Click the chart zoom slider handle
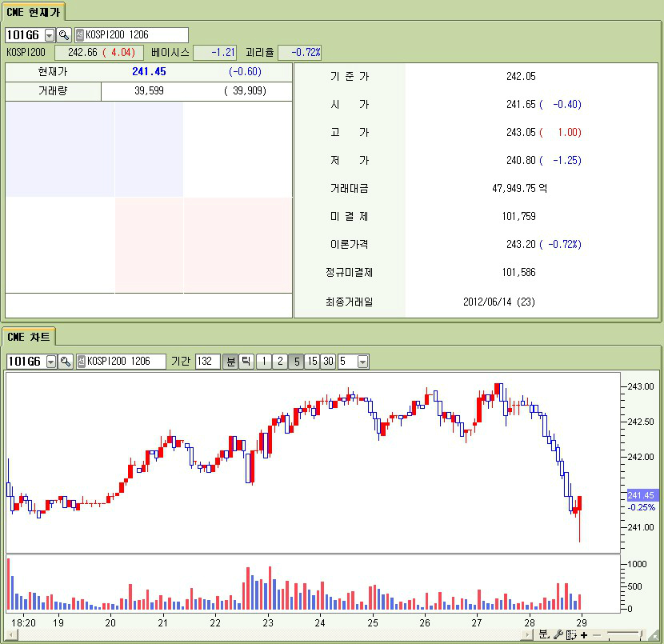 (642, 634)
